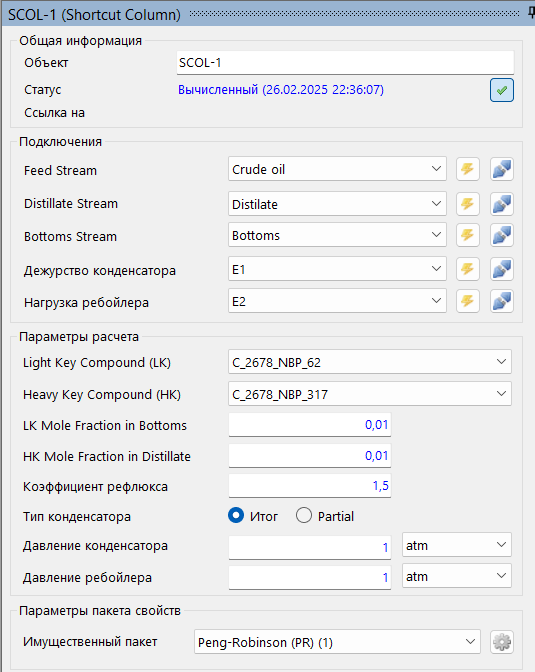Click status text Вычисленный (26.02.2025 22:36:07)

point(281,90)
